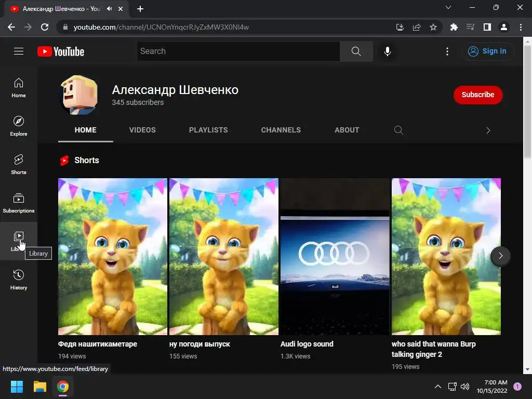Open volume control in system tray
The height and width of the screenshot is (399, 532).
(465, 387)
